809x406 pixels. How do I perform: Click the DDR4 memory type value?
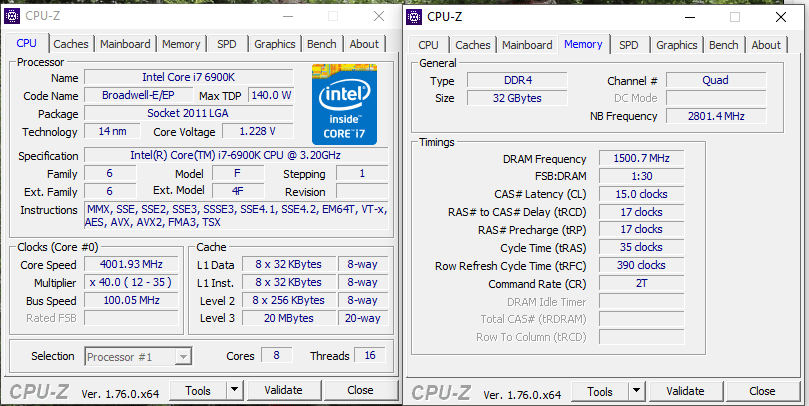point(517,80)
